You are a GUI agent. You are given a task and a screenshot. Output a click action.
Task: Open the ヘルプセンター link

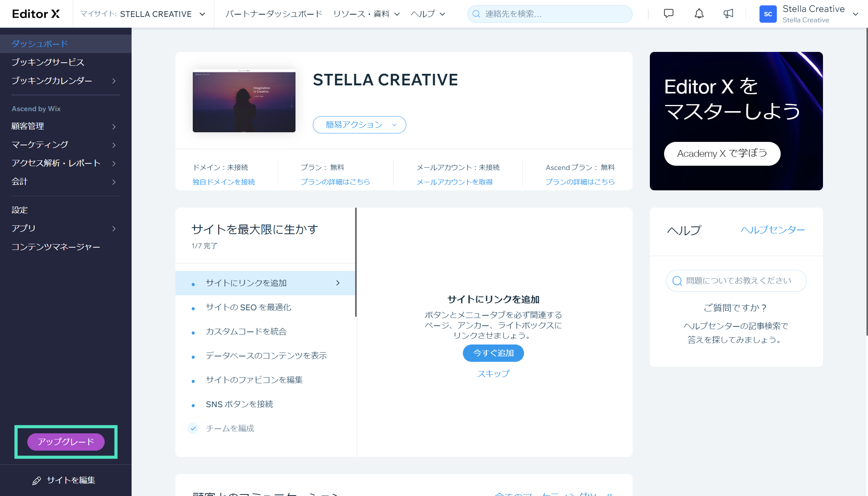773,230
